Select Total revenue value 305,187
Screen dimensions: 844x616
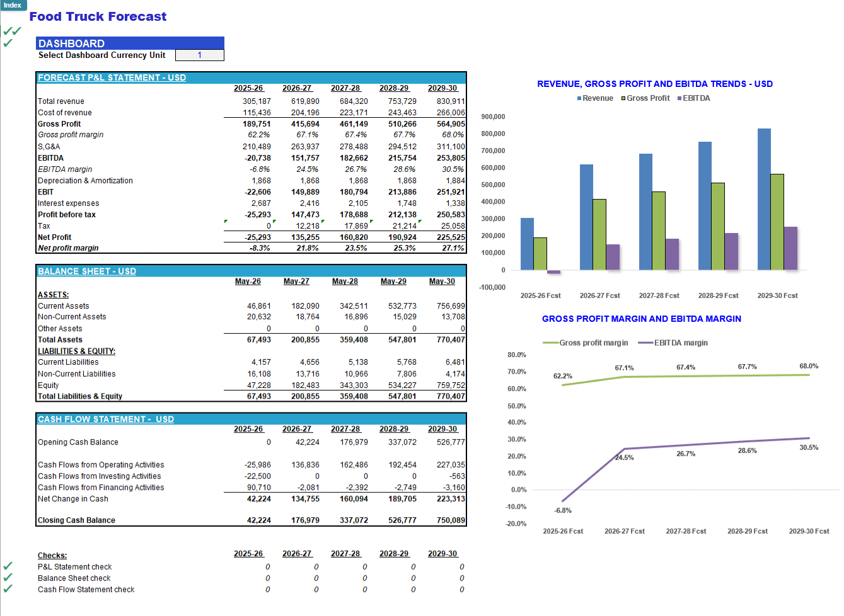point(257,101)
